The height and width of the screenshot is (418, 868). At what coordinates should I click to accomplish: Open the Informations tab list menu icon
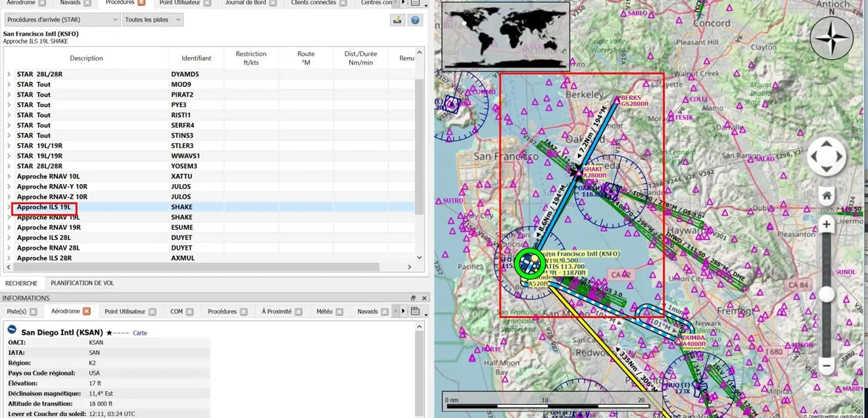coord(416,312)
